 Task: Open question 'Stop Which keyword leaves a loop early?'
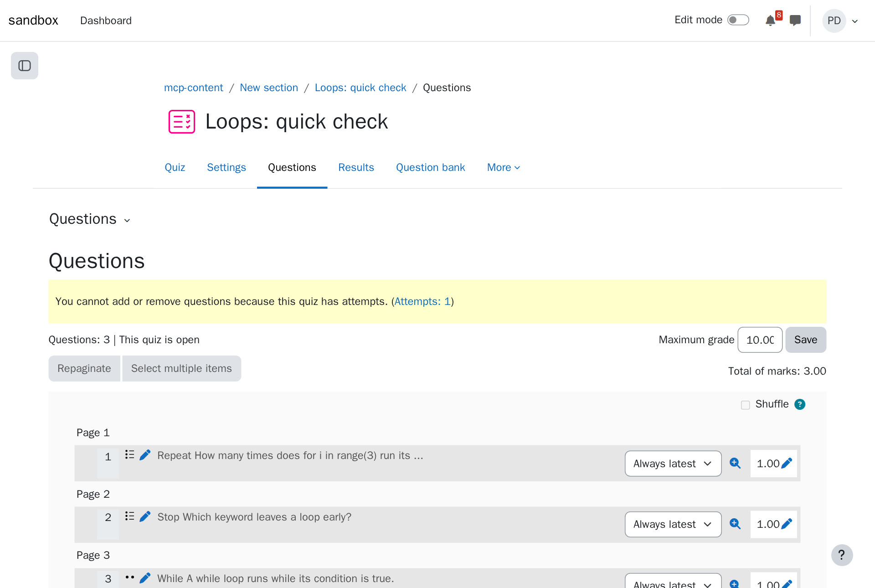click(254, 517)
